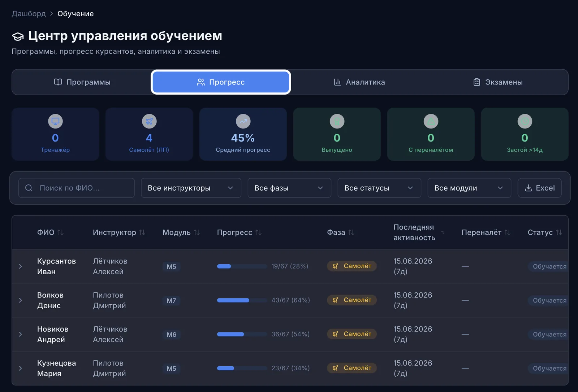Click Обучается status of Курсантов Иван

click(548, 266)
